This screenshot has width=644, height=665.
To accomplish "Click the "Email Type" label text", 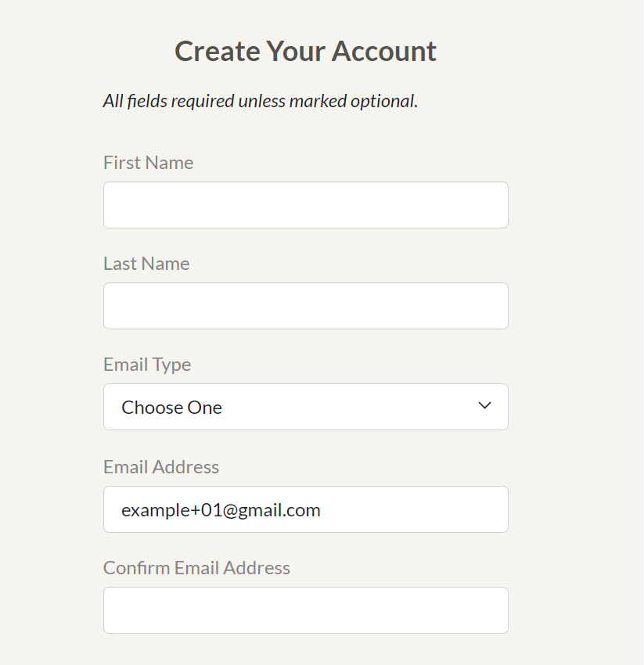I will tap(147, 365).
